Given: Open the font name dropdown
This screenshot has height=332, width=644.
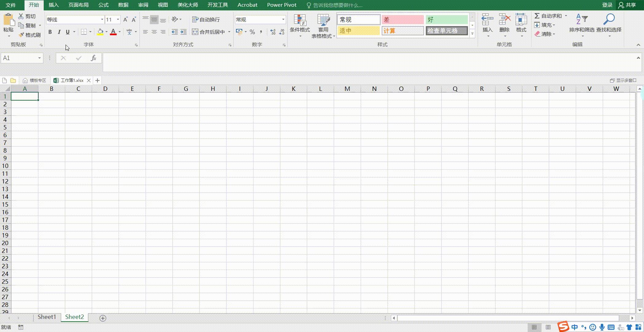Looking at the screenshot, I should click(102, 19).
